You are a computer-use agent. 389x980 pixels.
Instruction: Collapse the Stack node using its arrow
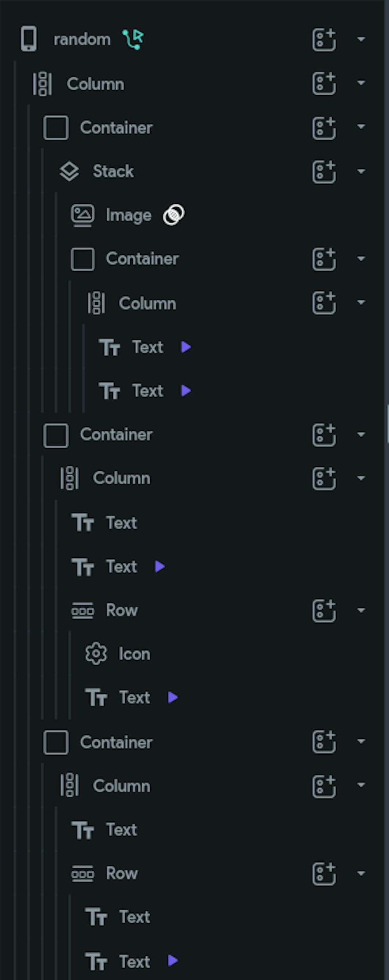coord(361,171)
